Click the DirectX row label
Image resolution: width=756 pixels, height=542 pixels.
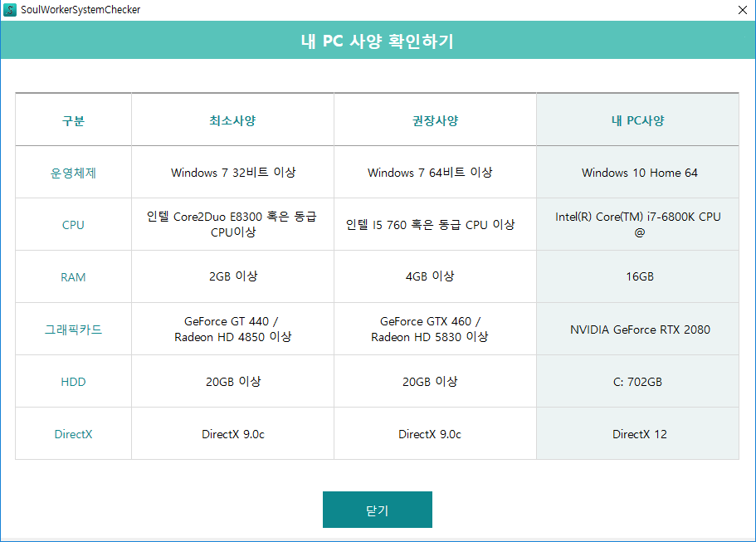(x=73, y=434)
